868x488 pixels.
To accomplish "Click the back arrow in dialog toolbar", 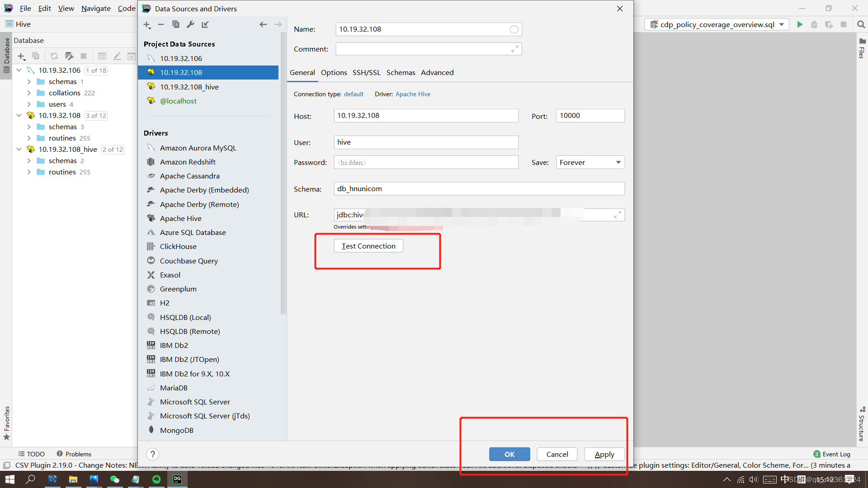I will point(263,25).
